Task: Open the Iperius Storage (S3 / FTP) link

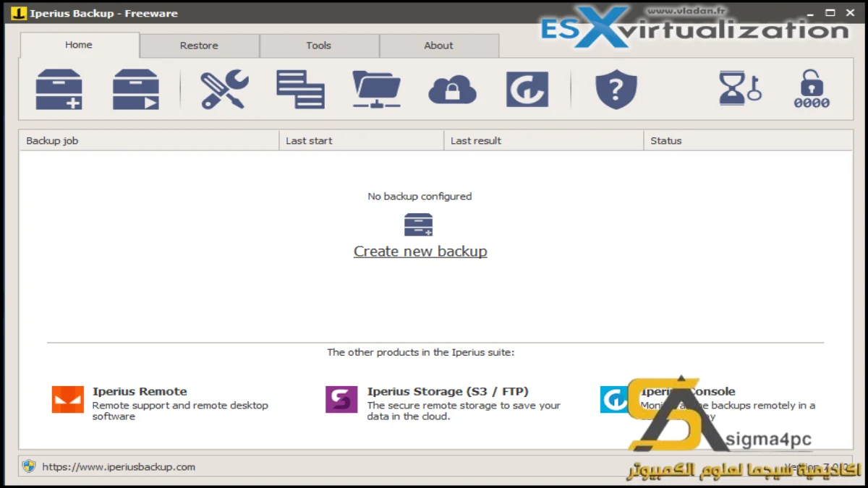Action: [x=448, y=392]
